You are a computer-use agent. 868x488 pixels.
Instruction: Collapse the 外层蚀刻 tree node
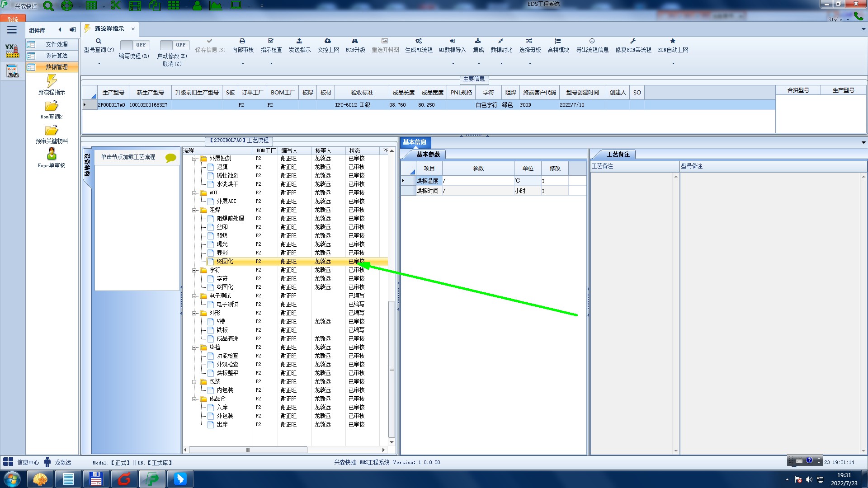194,159
